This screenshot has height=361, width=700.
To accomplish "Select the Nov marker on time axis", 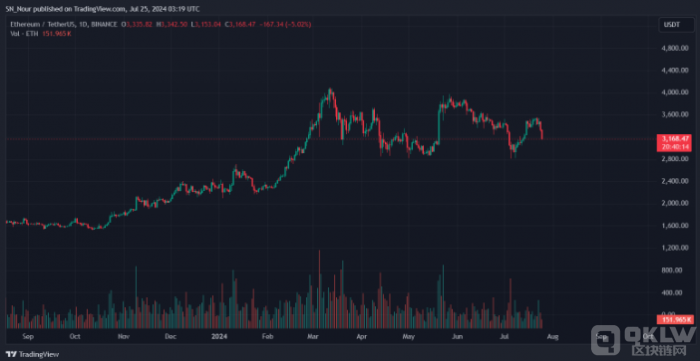I will coord(124,336).
